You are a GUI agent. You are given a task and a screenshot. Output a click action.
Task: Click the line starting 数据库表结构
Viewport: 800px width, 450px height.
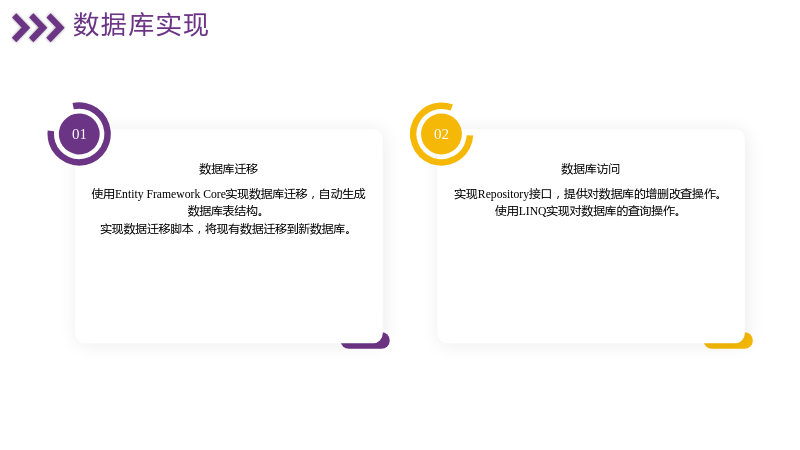click(226, 211)
